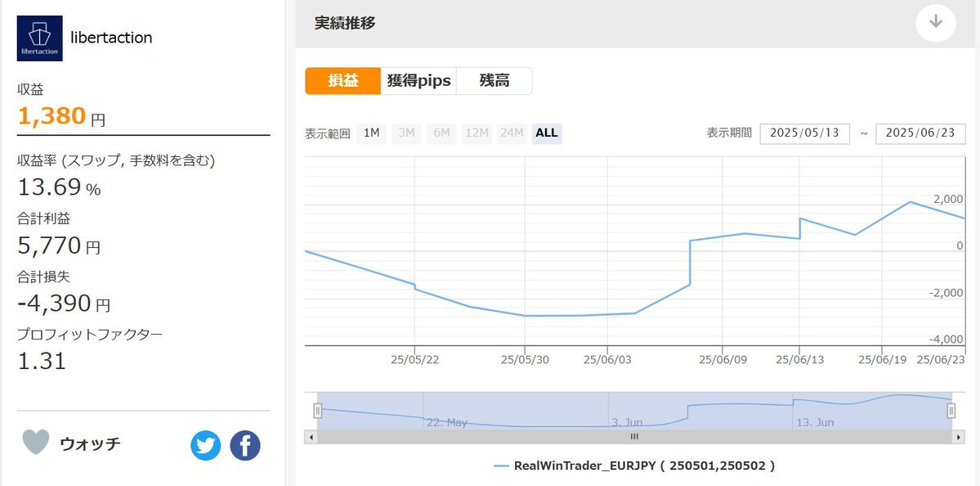Click the 25/05/30 axis date label
This screenshot has width=980, height=486.
(525, 360)
